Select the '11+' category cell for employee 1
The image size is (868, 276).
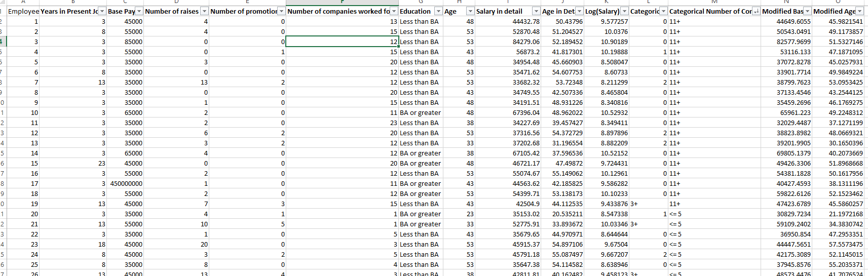point(714,21)
